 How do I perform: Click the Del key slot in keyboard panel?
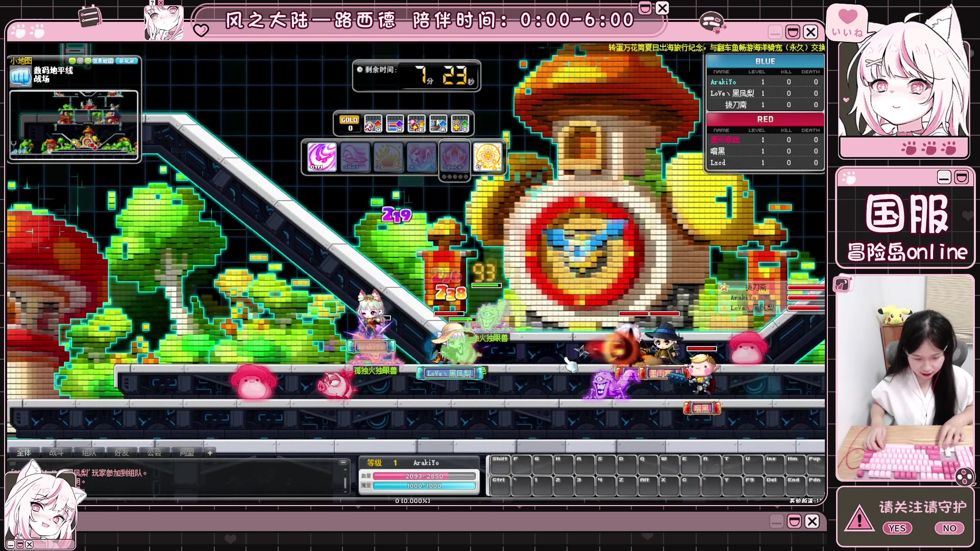tap(773, 486)
